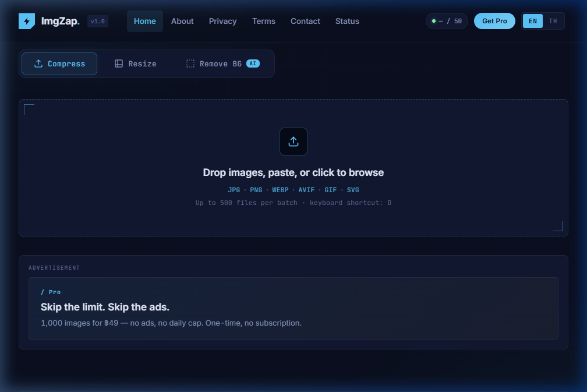Click the ImgZap lightning bolt logo

coord(27,21)
